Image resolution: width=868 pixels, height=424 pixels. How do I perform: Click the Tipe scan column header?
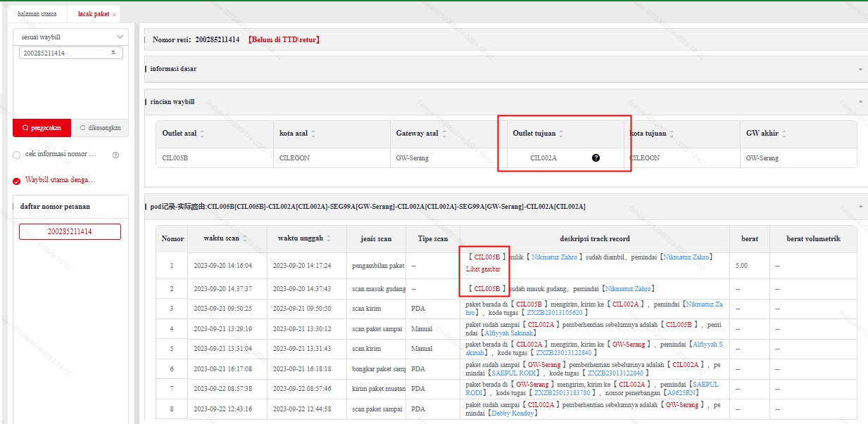click(x=432, y=238)
